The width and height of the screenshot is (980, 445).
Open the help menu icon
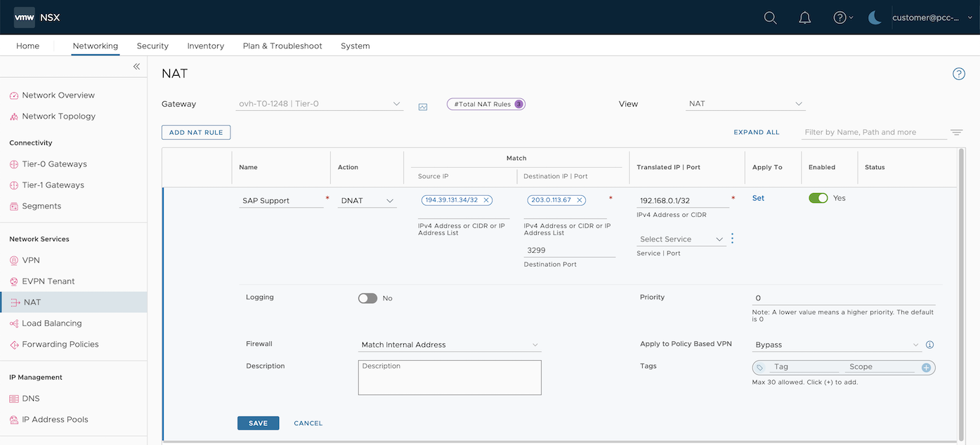(x=839, y=18)
